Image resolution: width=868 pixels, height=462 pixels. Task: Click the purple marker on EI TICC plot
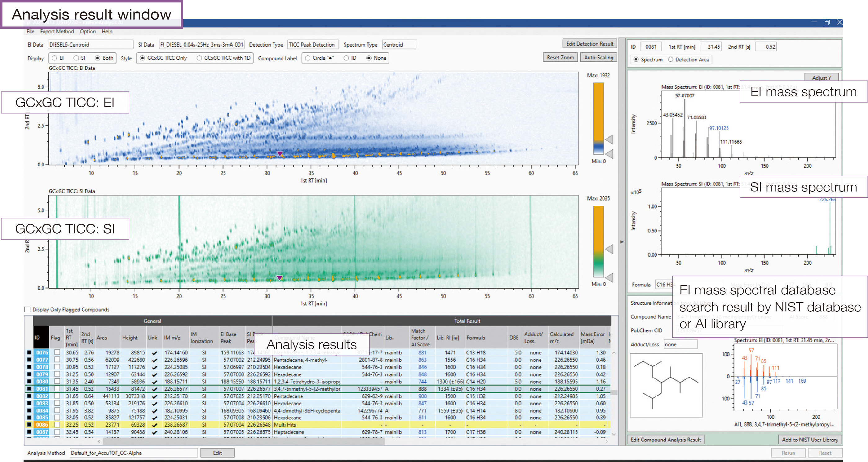coord(280,154)
